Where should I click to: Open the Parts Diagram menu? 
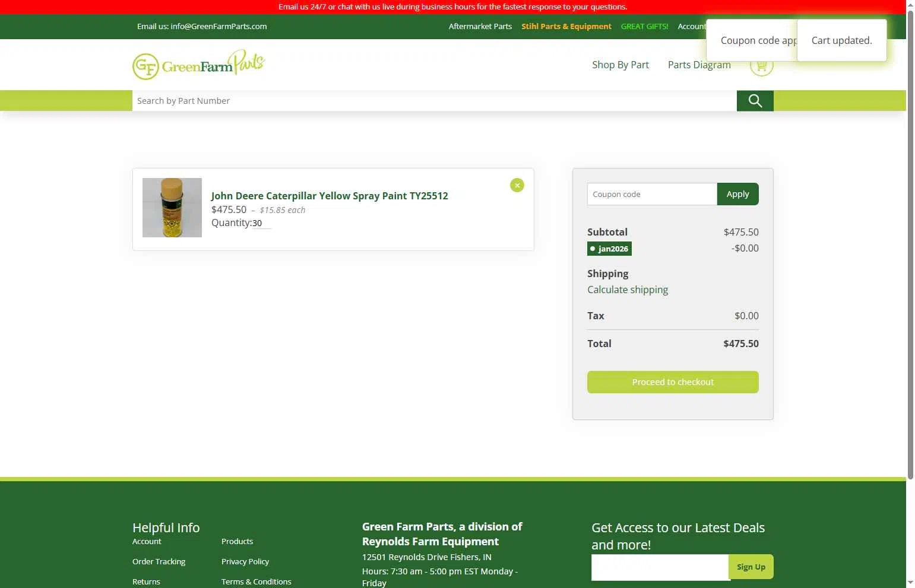tap(699, 65)
